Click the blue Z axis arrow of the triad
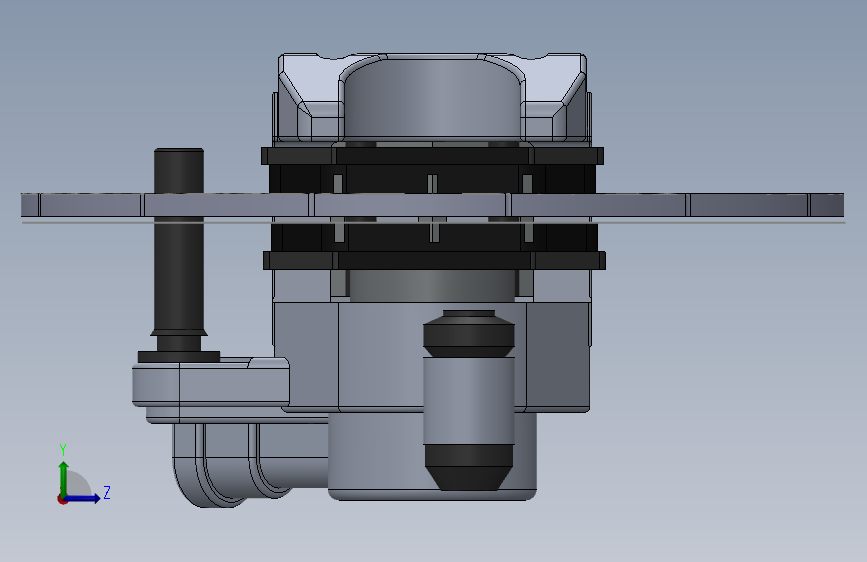Screen dimensions: 867x562 (x=83, y=498)
